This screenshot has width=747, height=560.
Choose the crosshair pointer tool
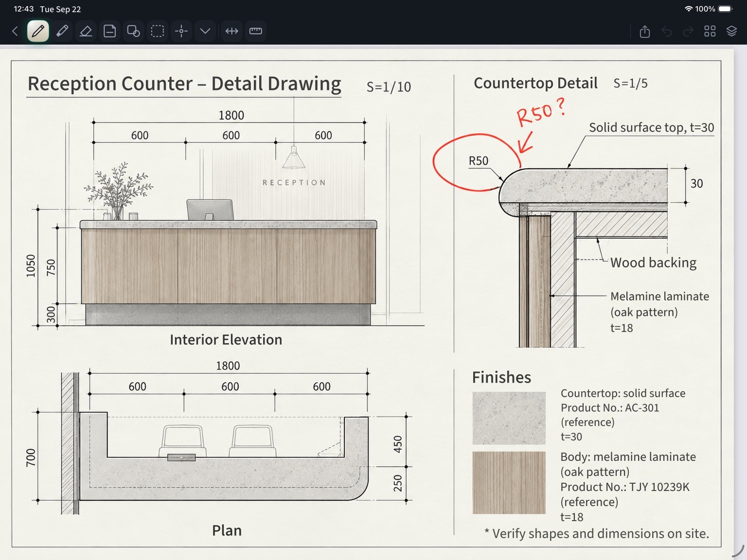(181, 31)
